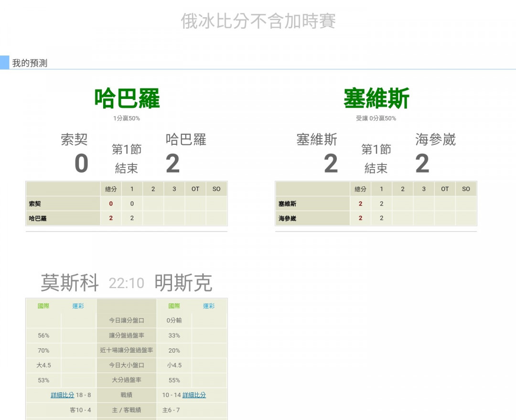516x420 pixels.
Task: Click the 戰績 row label
Action: pos(127,395)
